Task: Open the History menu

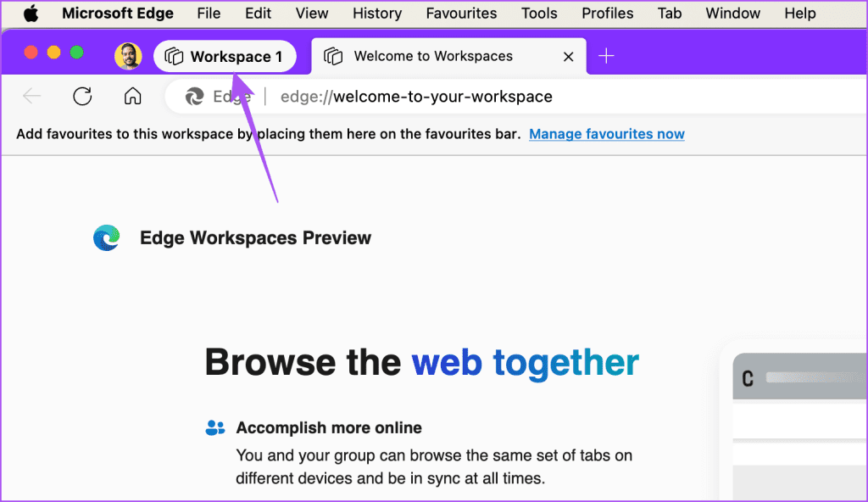Action: pos(376,13)
